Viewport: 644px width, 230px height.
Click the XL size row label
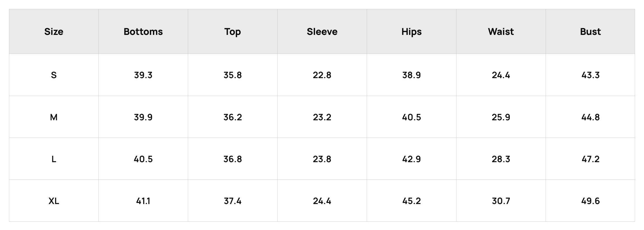pos(54,201)
